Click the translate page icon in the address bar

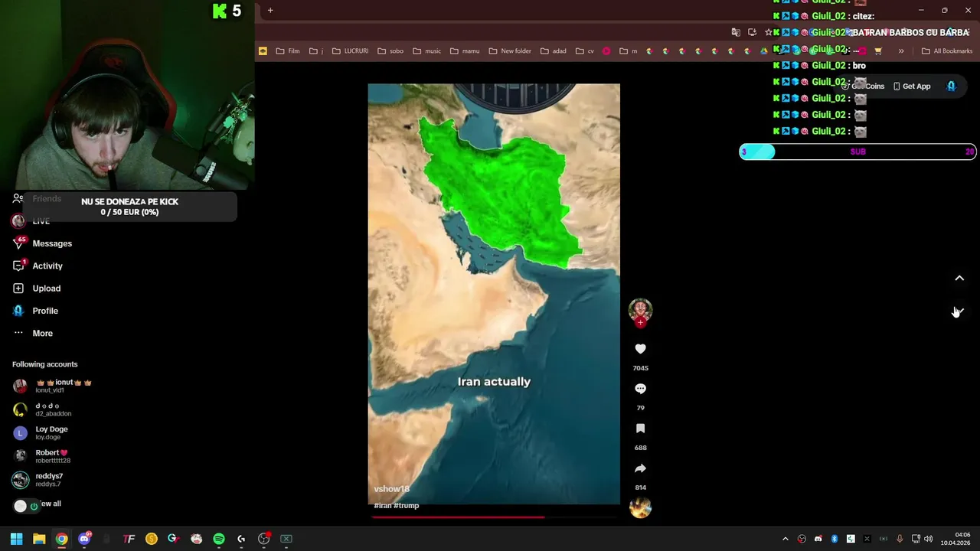[736, 32]
